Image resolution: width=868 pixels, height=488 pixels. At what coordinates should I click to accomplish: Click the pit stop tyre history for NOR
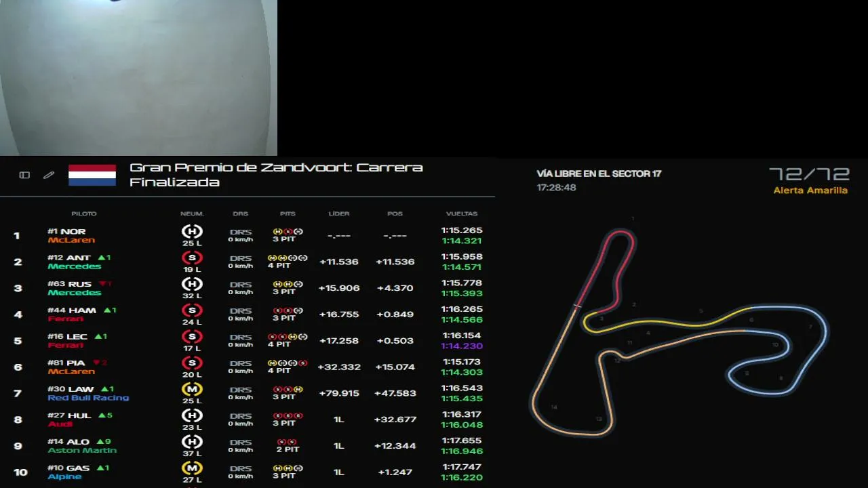tap(288, 232)
